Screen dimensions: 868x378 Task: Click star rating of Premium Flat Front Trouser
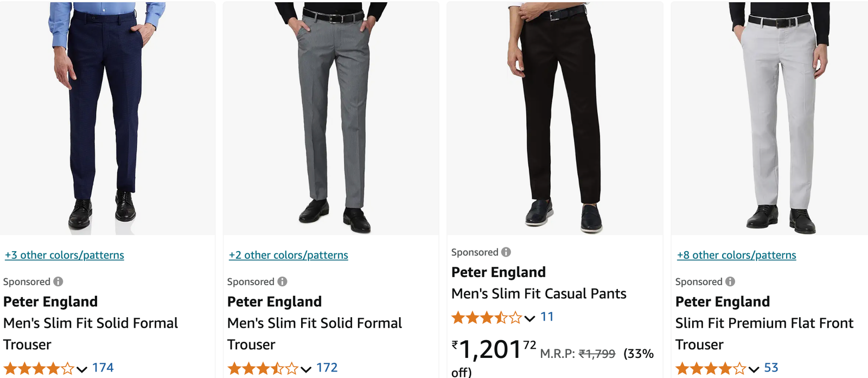(711, 369)
